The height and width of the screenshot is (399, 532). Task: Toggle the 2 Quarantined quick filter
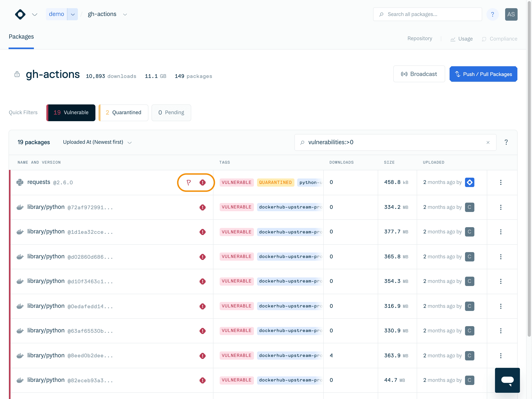point(123,113)
